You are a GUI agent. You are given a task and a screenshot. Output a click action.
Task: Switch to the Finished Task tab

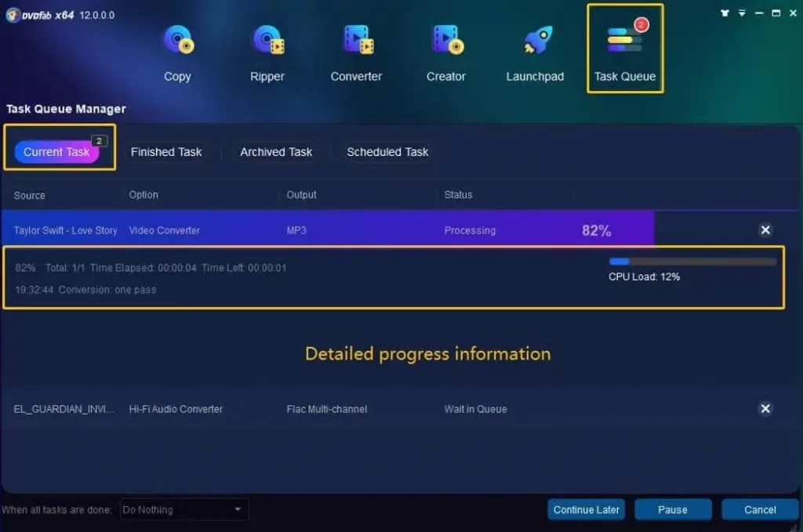tap(166, 152)
